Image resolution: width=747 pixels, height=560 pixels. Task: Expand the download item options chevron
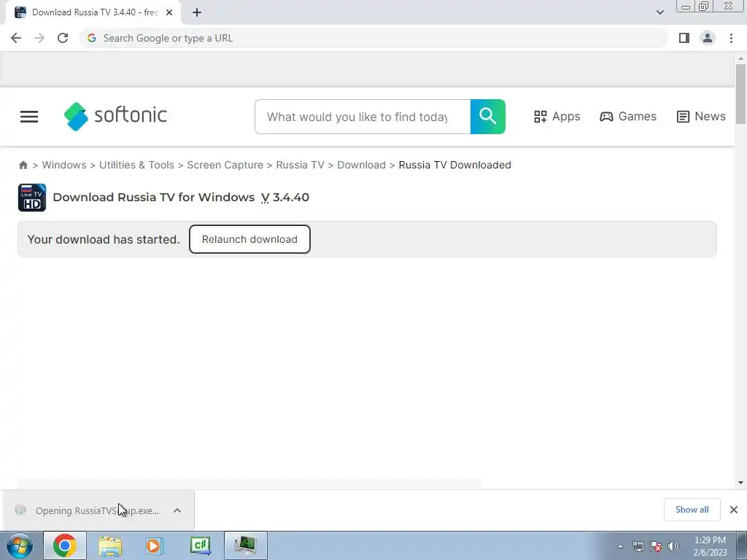[177, 510]
